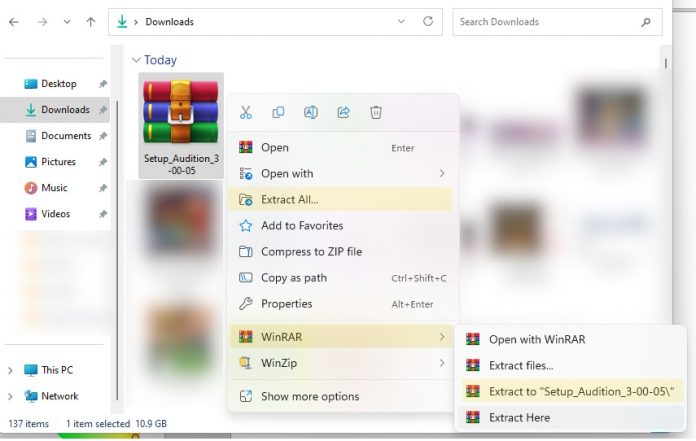Choose Extract All from context menu
696x441 pixels.
click(x=290, y=199)
